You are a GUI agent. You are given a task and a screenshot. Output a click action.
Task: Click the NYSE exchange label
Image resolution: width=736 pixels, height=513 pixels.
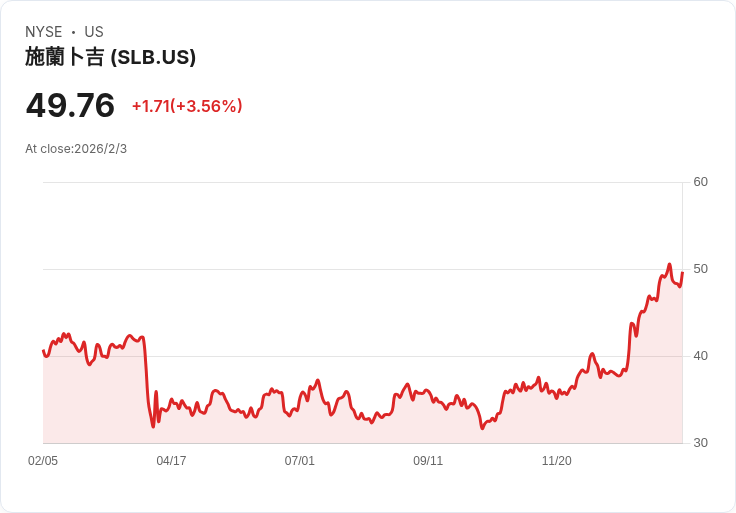coord(43,32)
